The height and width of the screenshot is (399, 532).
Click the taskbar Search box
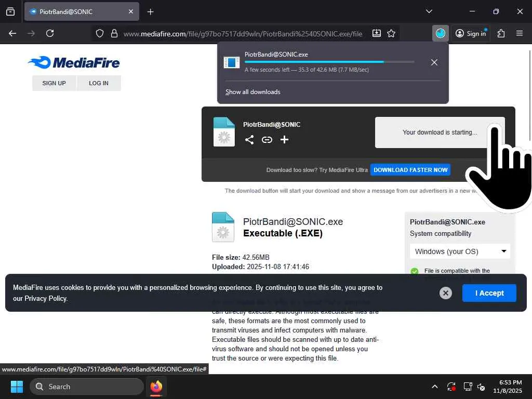click(x=87, y=387)
